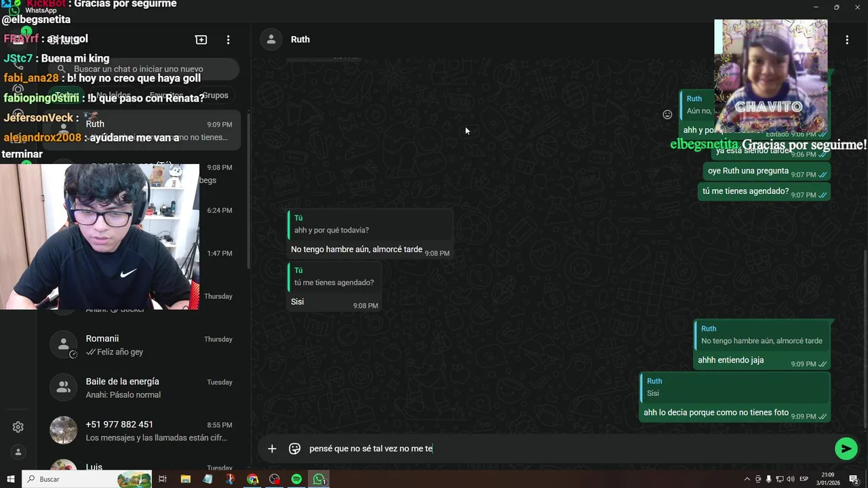Open your profile from the sidebar bottom

(18, 452)
